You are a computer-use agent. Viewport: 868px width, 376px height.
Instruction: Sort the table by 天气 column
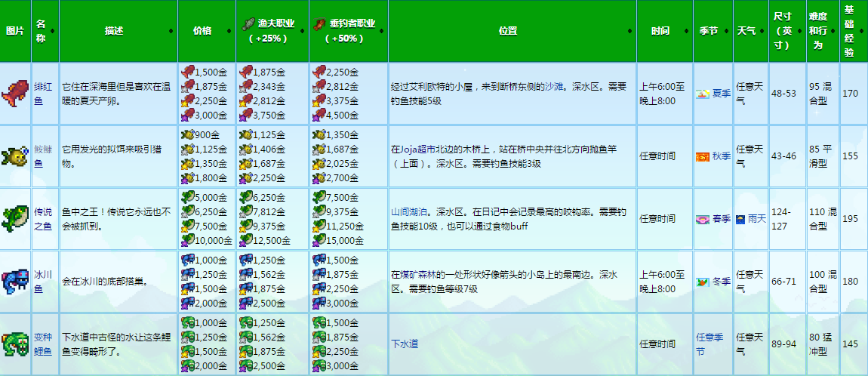751,31
